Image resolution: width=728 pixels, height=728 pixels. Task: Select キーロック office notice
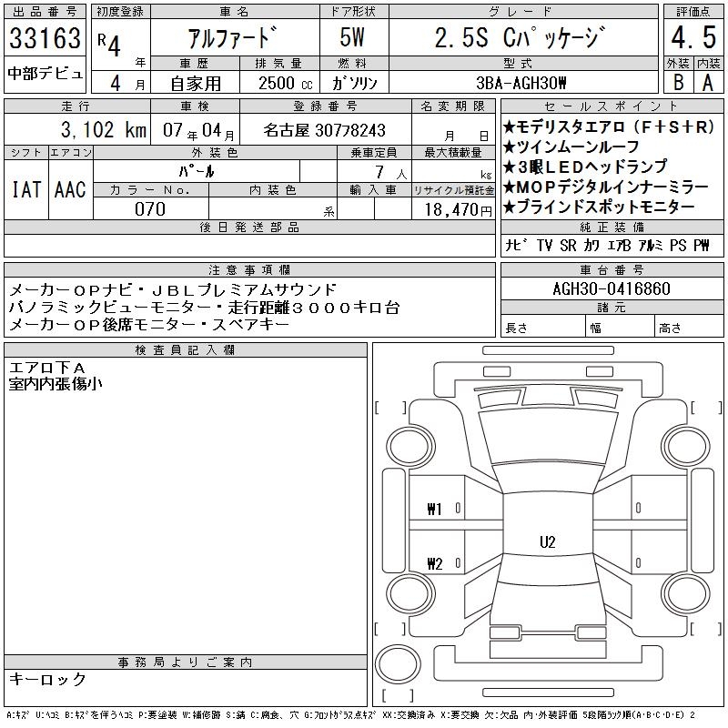point(47,679)
